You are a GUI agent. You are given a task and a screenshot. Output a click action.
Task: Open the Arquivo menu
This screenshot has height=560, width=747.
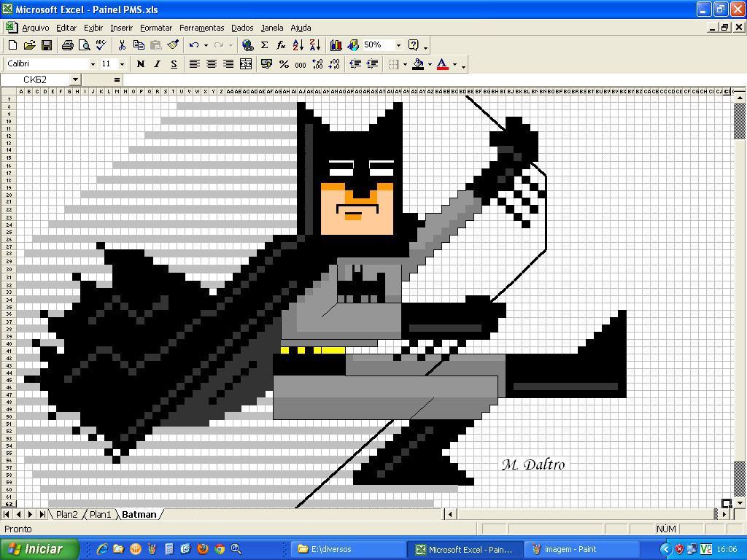[x=36, y=28]
